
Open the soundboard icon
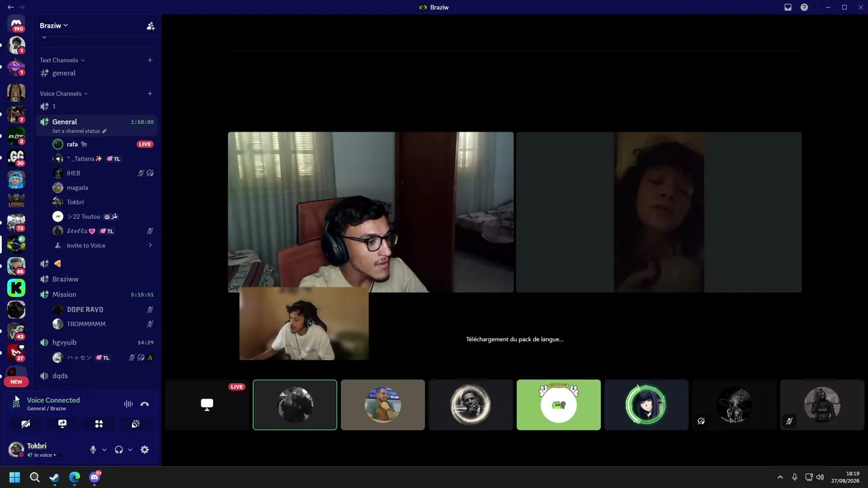tap(136, 424)
